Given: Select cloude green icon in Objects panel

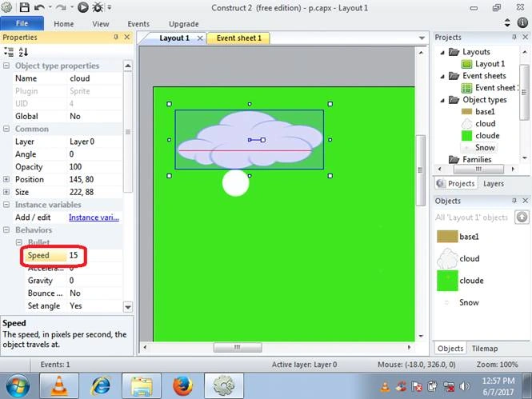Looking at the screenshot, I should [447, 281].
